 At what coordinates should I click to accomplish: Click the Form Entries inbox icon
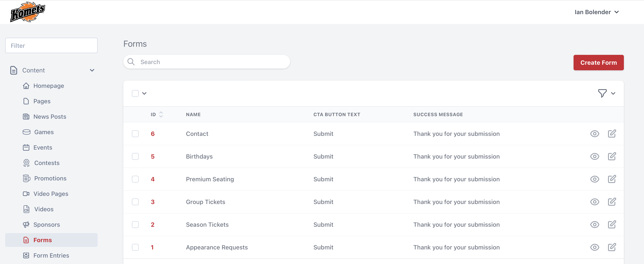pyautogui.click(x=26, y=255)
